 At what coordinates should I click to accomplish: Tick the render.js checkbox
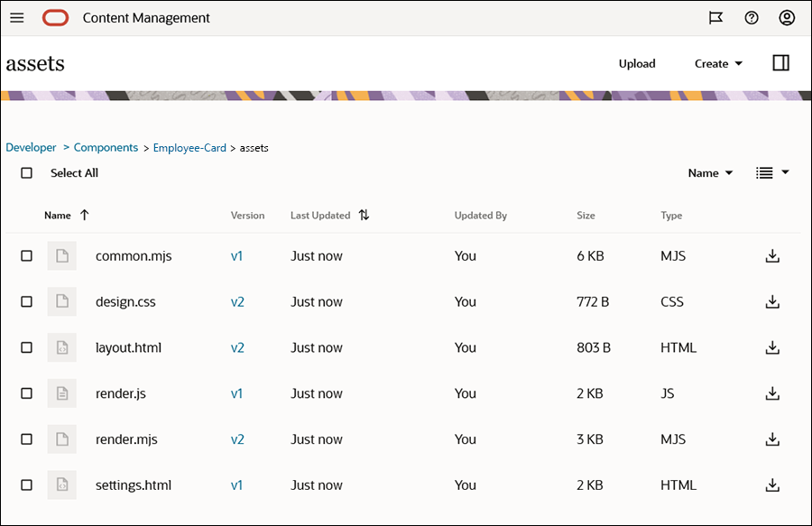point(27,393)
